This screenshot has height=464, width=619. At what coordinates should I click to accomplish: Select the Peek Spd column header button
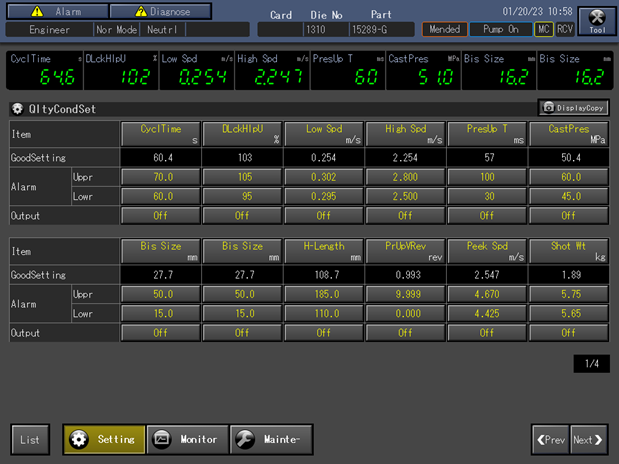486,251
